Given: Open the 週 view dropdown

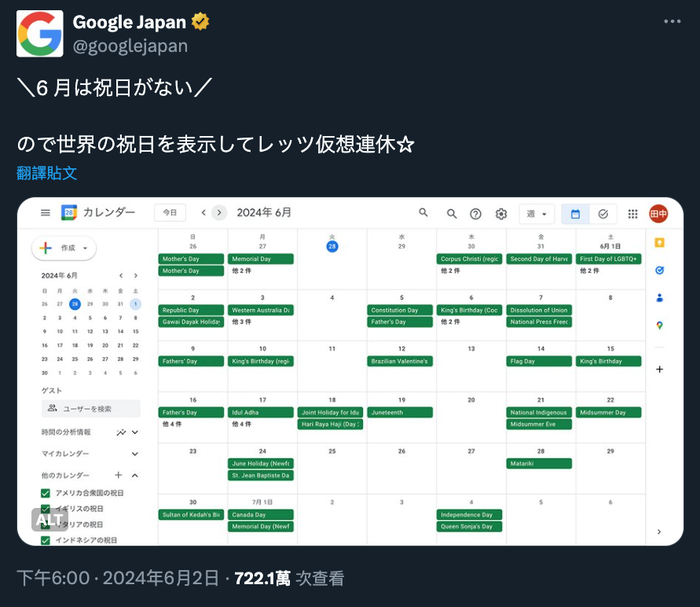Looking at the screenshot, I should (537, 213).
